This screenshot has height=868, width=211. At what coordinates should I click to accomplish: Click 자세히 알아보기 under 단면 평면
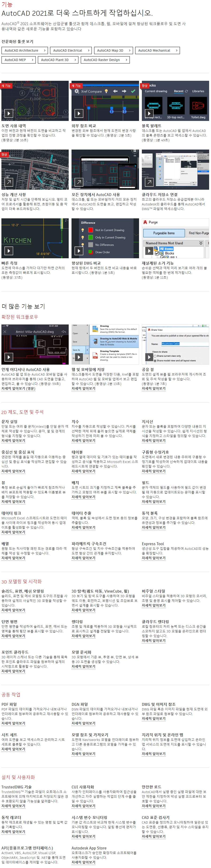tap(13, 637)
